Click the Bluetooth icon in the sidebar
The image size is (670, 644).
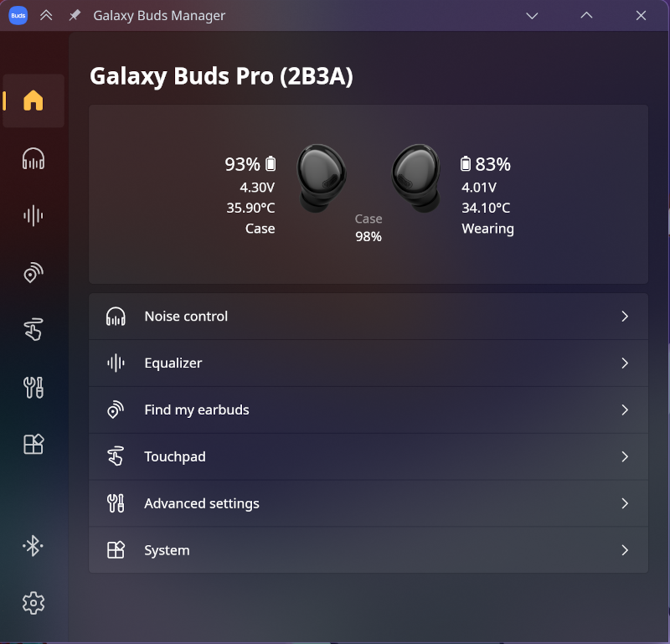click(x=33, y=546)
